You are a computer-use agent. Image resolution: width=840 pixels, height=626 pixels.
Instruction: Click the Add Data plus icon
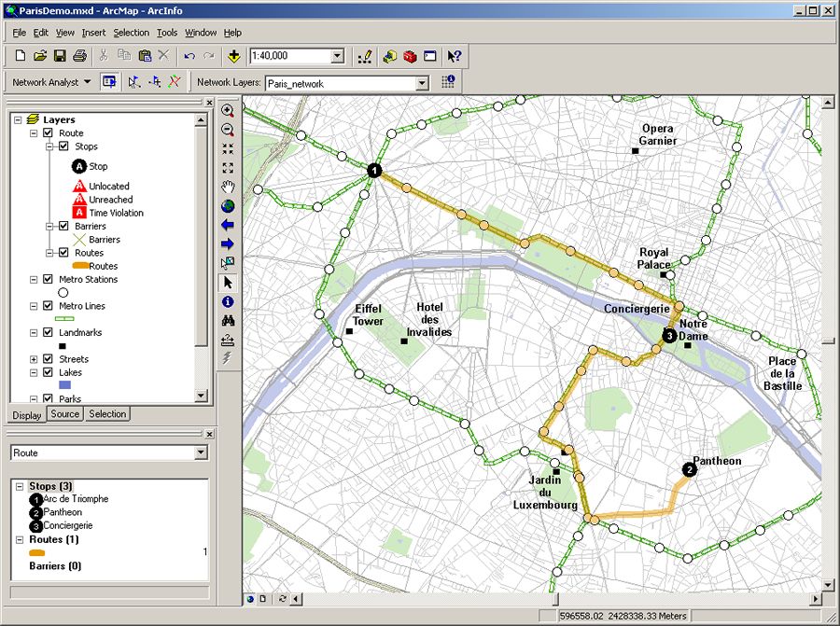pyautogui.click(x=233, y=56)
